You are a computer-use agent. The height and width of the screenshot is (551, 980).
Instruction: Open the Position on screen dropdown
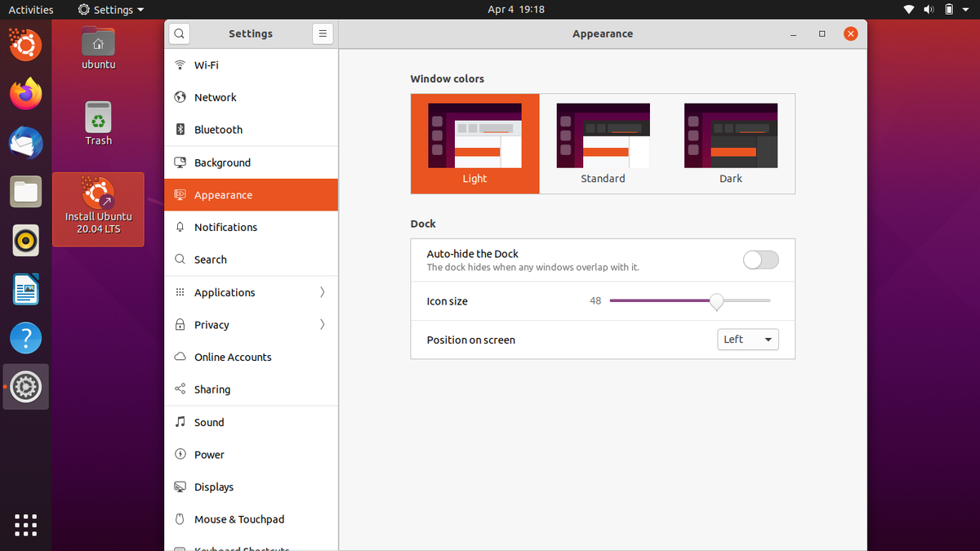[x=747, y=340]
